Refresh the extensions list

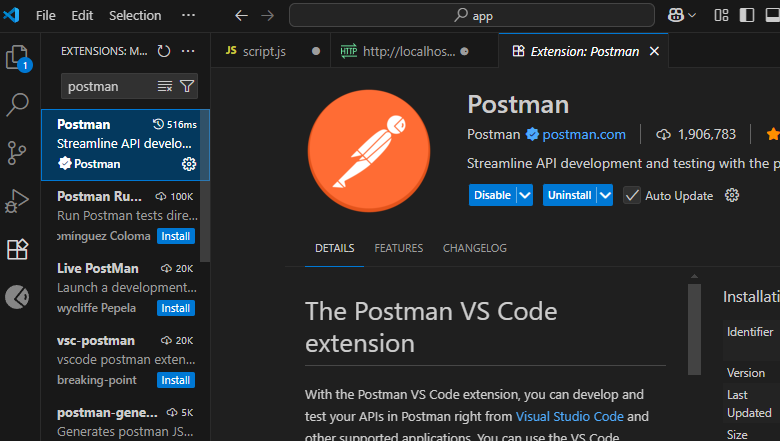[164, 51]
